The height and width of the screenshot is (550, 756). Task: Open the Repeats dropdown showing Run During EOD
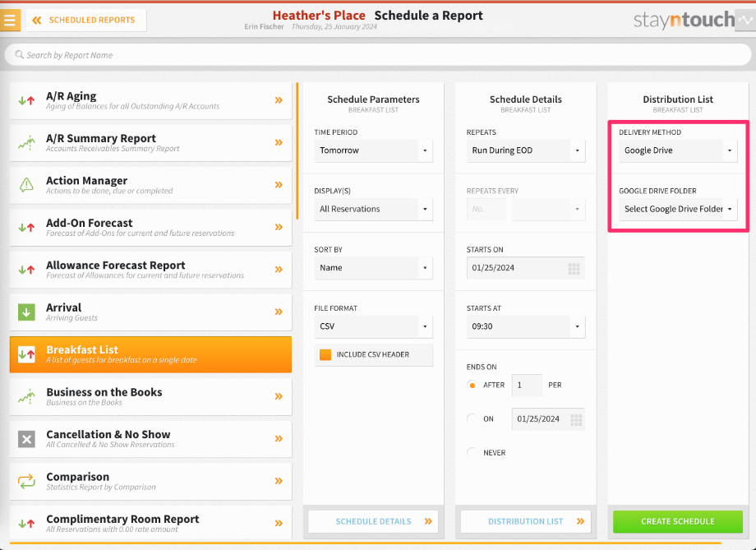pos(526,150)
